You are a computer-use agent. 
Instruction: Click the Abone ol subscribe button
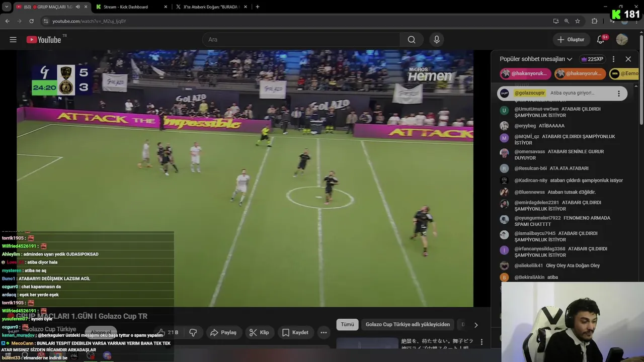[101, 332]
